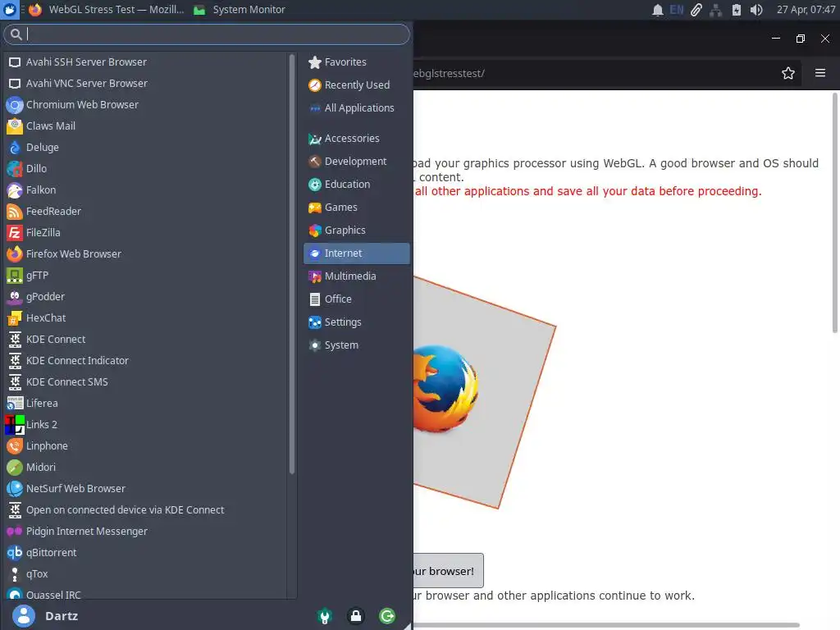This screenshot has width=840, height=630.
Task: Show Favorites category
Action: click(356, 62)
